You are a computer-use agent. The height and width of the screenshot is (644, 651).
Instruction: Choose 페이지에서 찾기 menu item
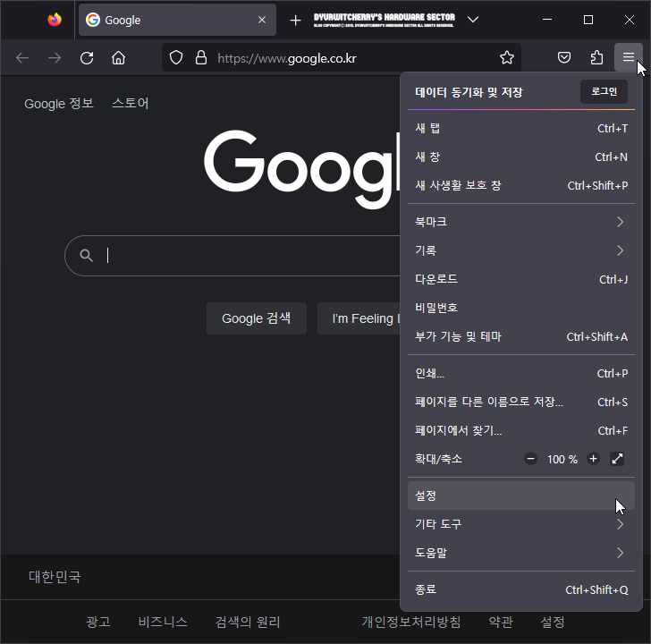point(521,430)
